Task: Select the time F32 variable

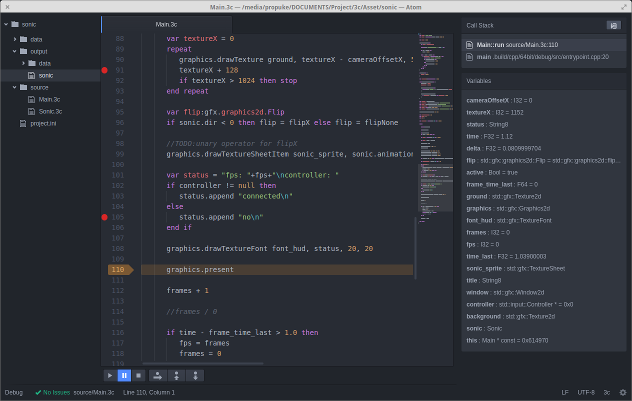Action: [x=544, y=137]
